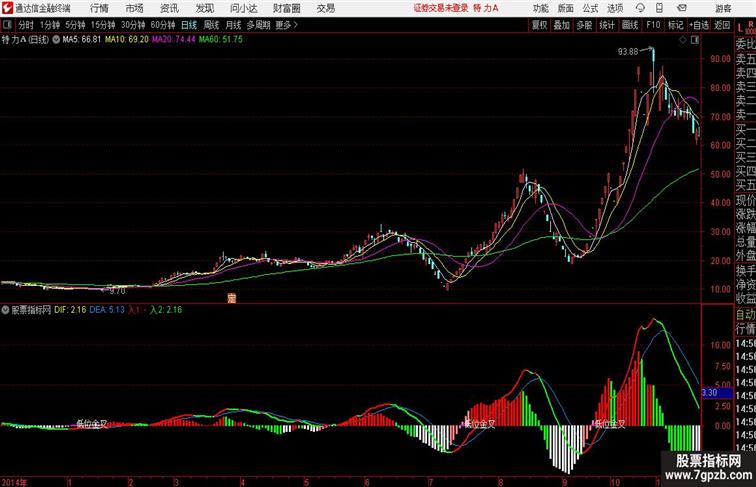This screenshot has height=487, width=756.
Task: Open the 资讯 menu
Action: [x=169, y=8]
